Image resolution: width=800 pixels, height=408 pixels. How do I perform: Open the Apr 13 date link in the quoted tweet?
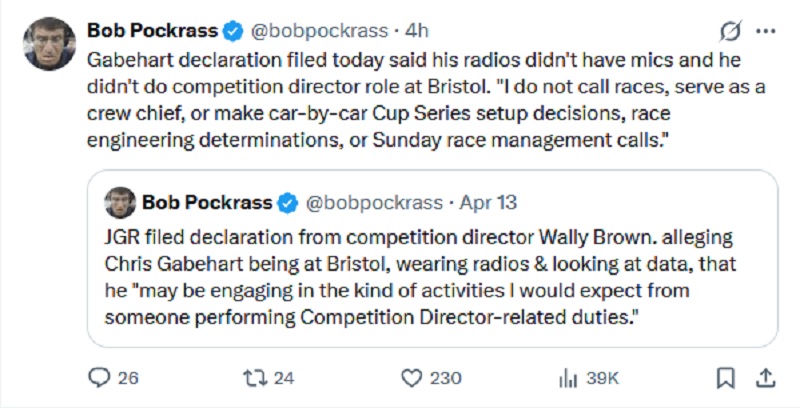click(x=488, y=202)
